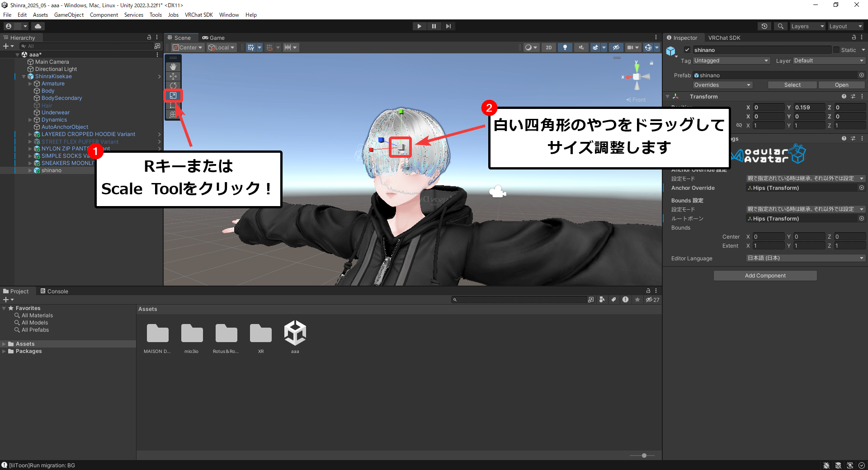Screen dimensions: 868x470
Task: Toggle the Static checkbox
Action: 836,50
